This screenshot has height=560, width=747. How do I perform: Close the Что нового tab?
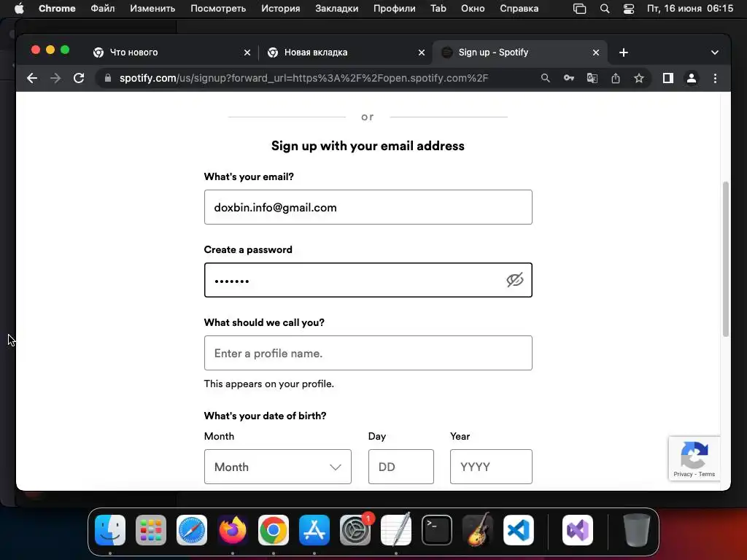[247, 52]
